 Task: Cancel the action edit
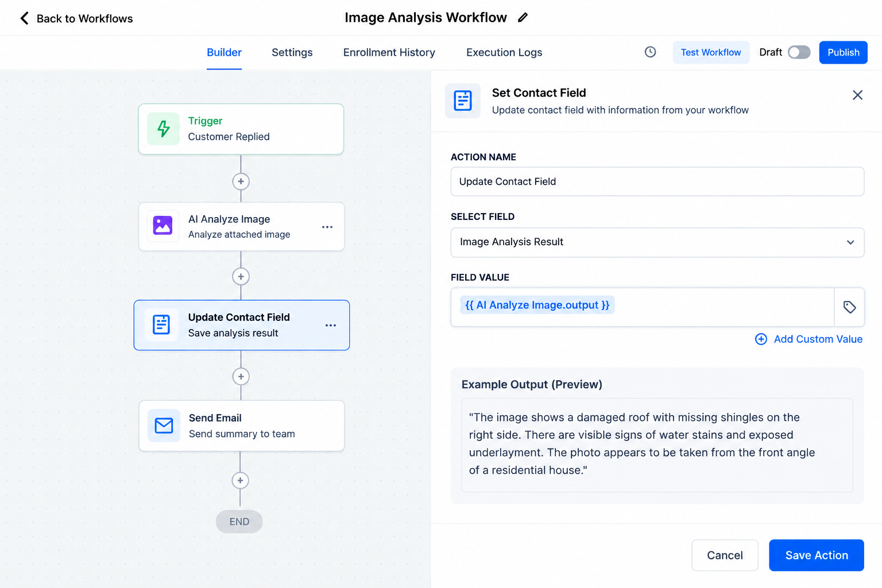[x=725, y=555]
